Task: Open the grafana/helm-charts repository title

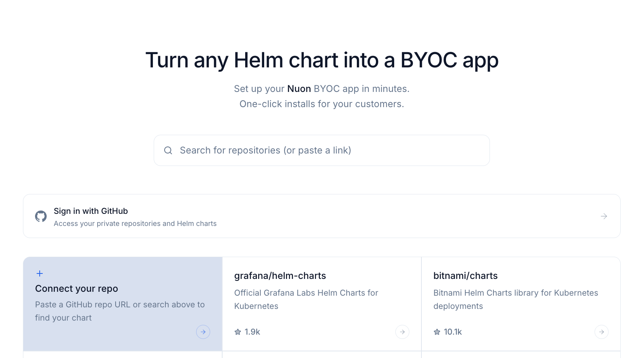Action: (280, 276)
